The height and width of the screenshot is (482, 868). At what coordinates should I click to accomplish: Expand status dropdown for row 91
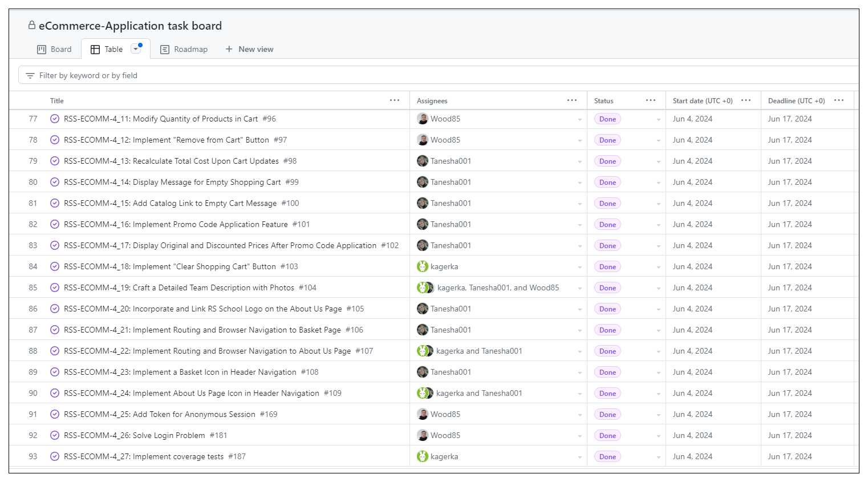click(x=659, y=415)
